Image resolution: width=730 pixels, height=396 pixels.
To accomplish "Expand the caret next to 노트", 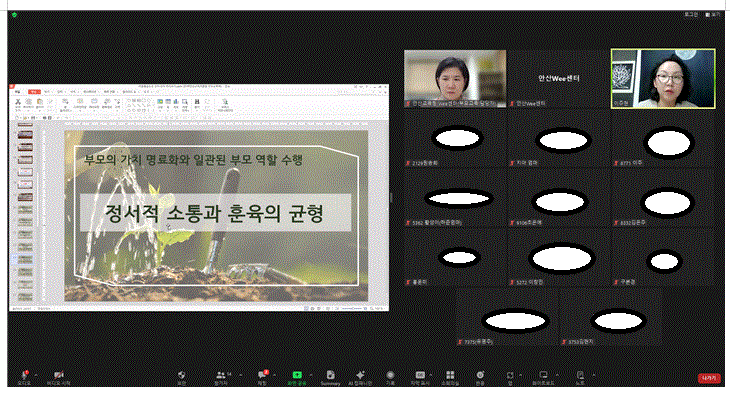I will pyautogui.click(x=594, y=375).
